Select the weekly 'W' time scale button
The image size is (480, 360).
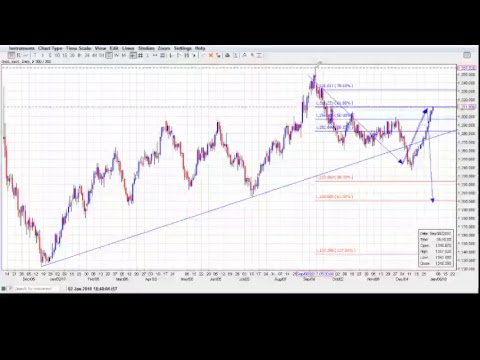116,55
